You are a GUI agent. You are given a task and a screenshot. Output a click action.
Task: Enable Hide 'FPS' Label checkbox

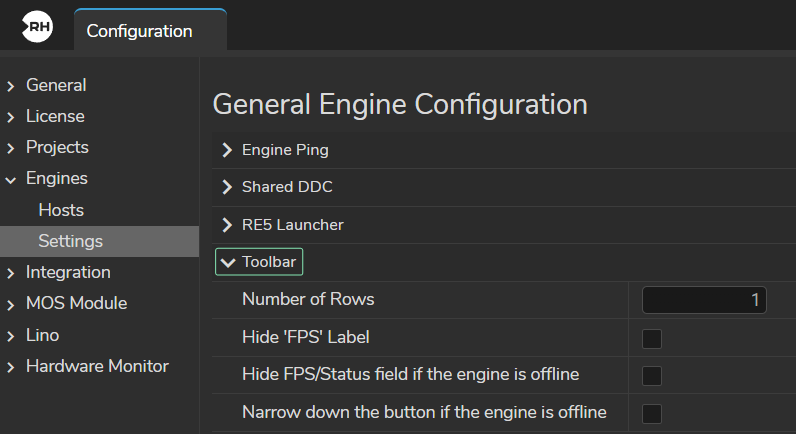[x=652, y=339]
